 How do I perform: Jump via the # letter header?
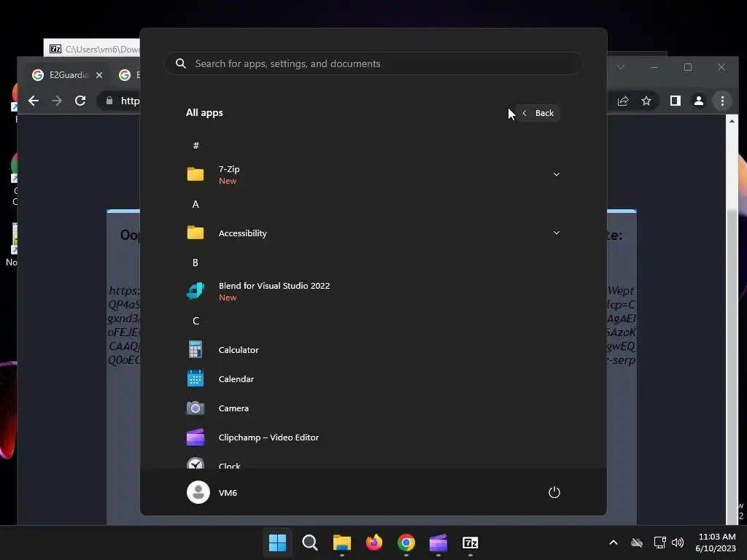196,146
